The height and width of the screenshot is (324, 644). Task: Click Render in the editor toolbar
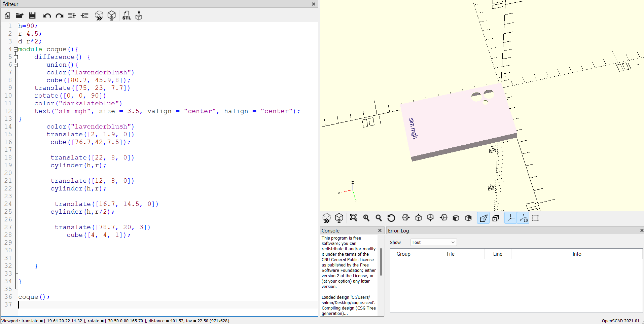pyautogui.click(x=112, y=15)
